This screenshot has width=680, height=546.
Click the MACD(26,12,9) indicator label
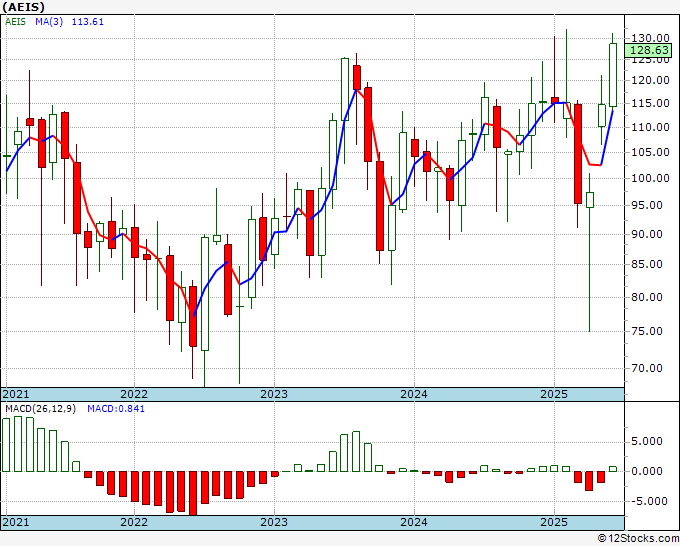click(40, 409)
